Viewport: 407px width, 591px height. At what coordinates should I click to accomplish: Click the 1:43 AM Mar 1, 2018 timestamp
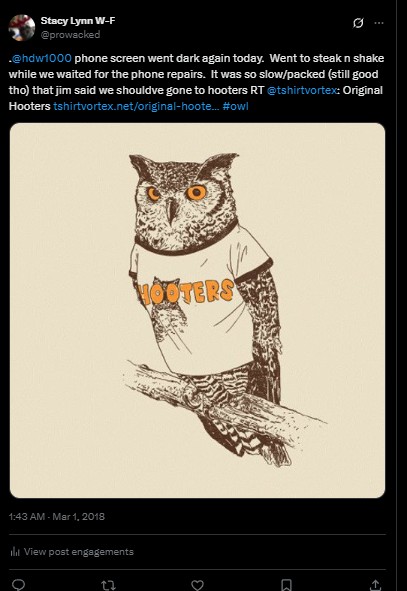(x=57, y=516)
